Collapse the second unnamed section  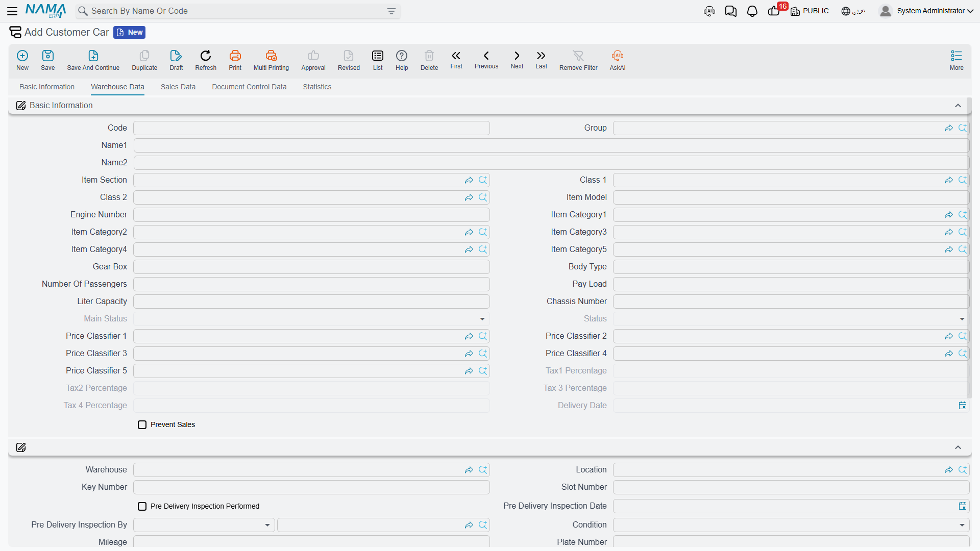(x=958, y=447)
